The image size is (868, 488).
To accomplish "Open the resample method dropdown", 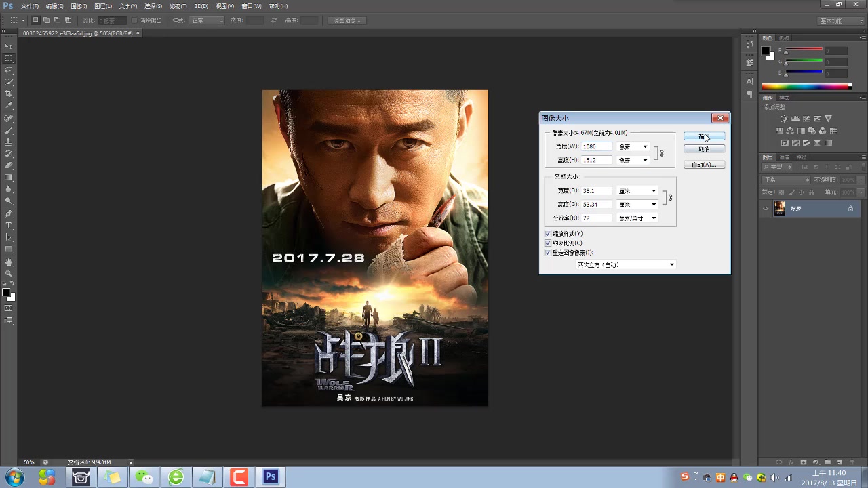I will 625,264.
